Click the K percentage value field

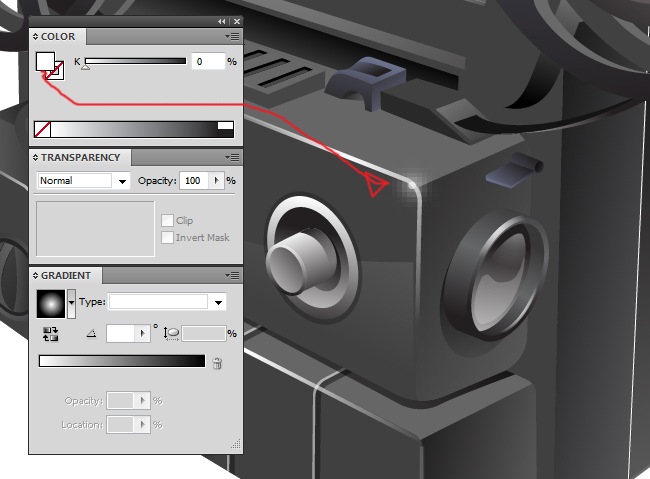click(208, 61)
